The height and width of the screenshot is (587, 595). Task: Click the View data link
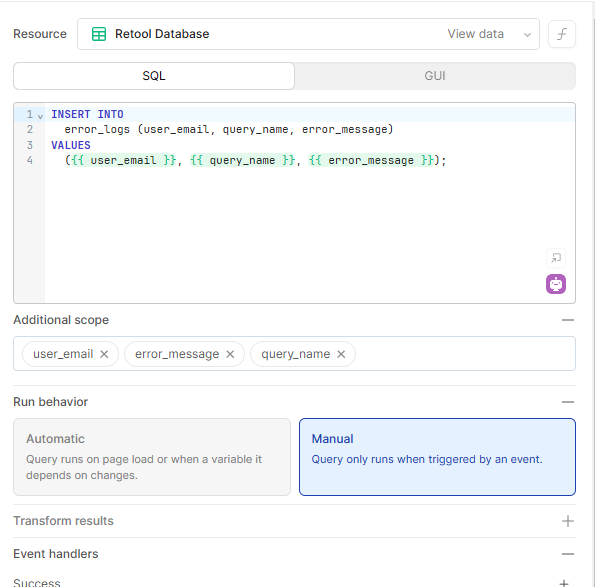click(475, 34)
